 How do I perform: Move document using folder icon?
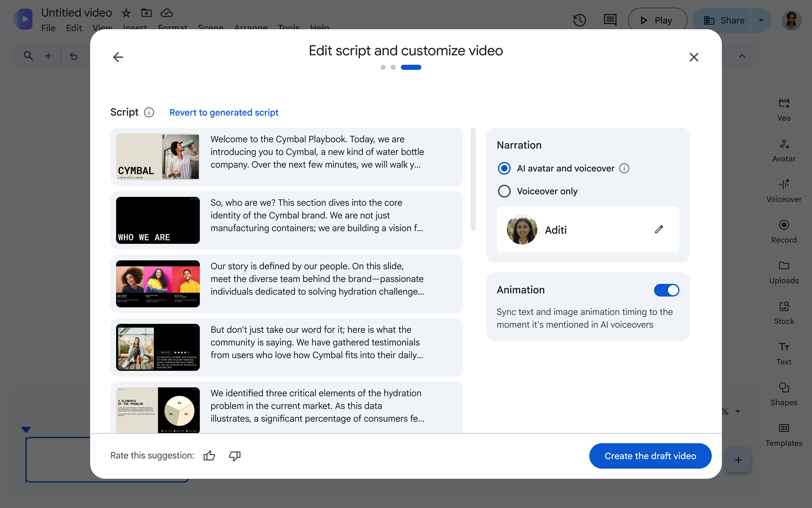[x=146, y=13]
